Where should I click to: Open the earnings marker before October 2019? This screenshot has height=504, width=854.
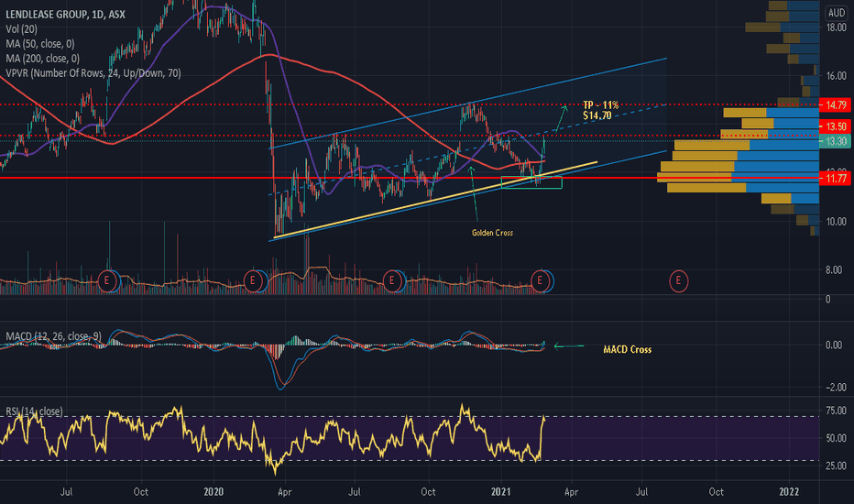pos(106,281)
